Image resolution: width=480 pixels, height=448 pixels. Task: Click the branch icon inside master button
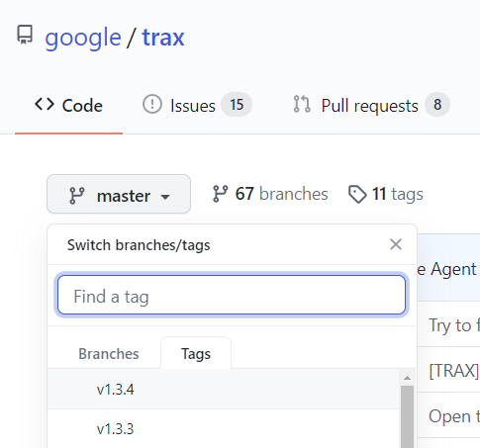tap(77, 196)
